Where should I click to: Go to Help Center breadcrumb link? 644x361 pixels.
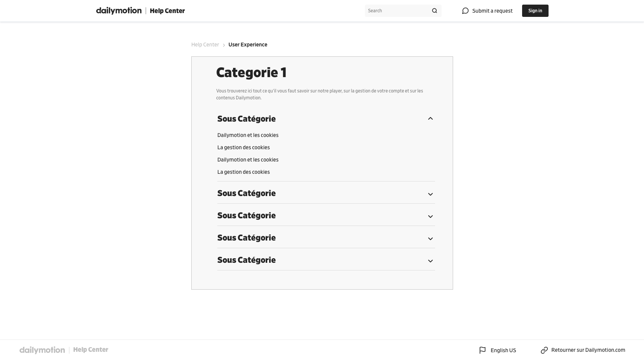205,45
